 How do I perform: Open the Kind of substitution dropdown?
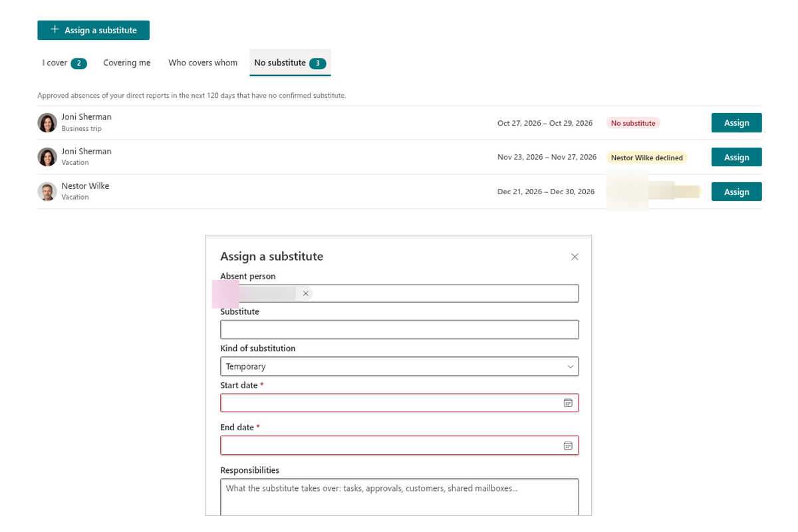(x=400, y=366)
